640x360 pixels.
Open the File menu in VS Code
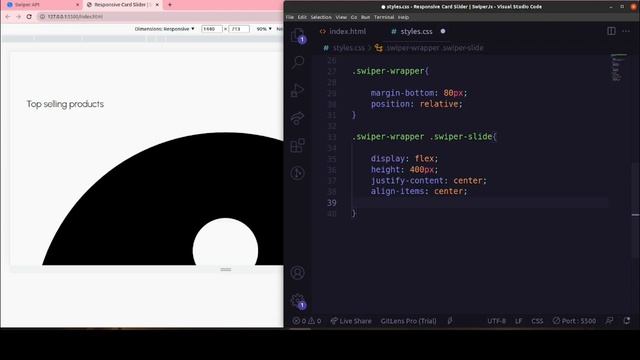coord(290,17)
